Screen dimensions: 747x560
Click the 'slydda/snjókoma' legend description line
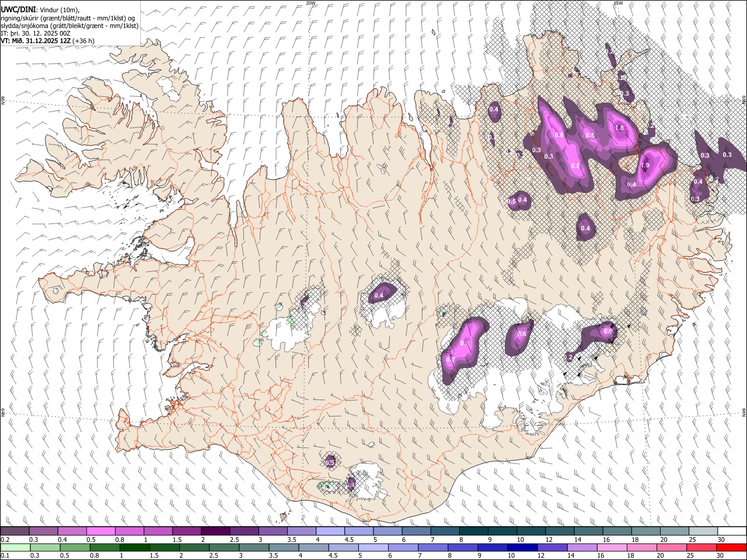[x=69, y=26]
